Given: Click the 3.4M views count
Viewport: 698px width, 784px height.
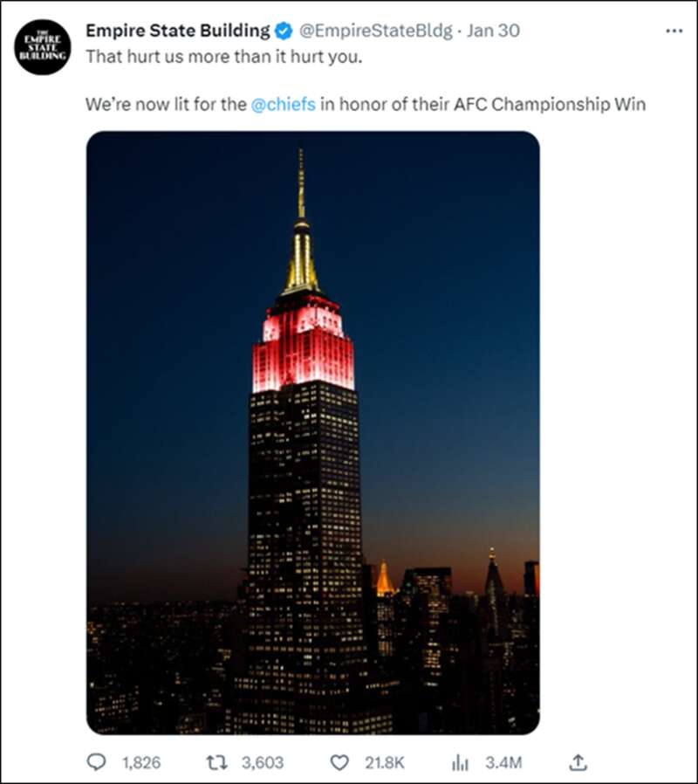Looking at the screenshot, I should point(503,762).
